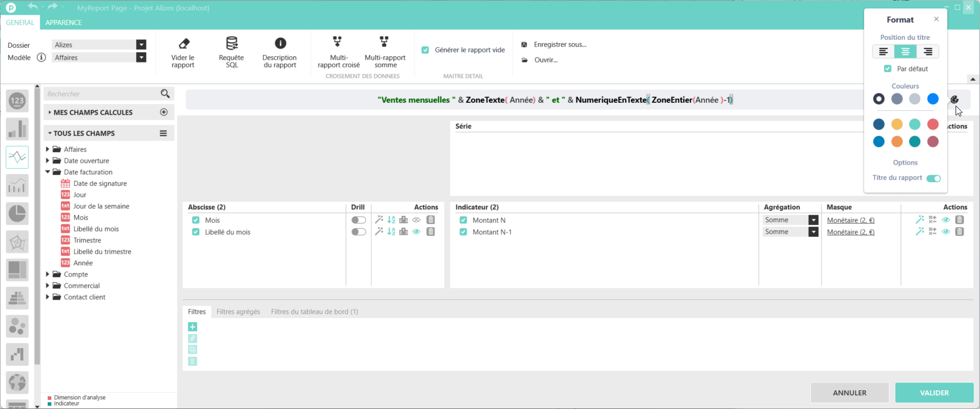
Task: Switch to the APPARENCE tab
Action: (64, 23)
